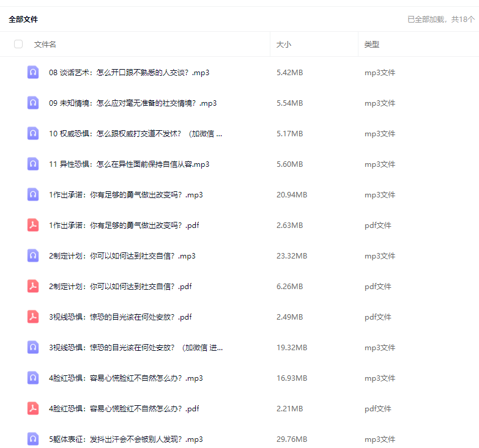Sort files by the 类型 column header
Viewport: 479px width, 448px height.
pos(372,45)
